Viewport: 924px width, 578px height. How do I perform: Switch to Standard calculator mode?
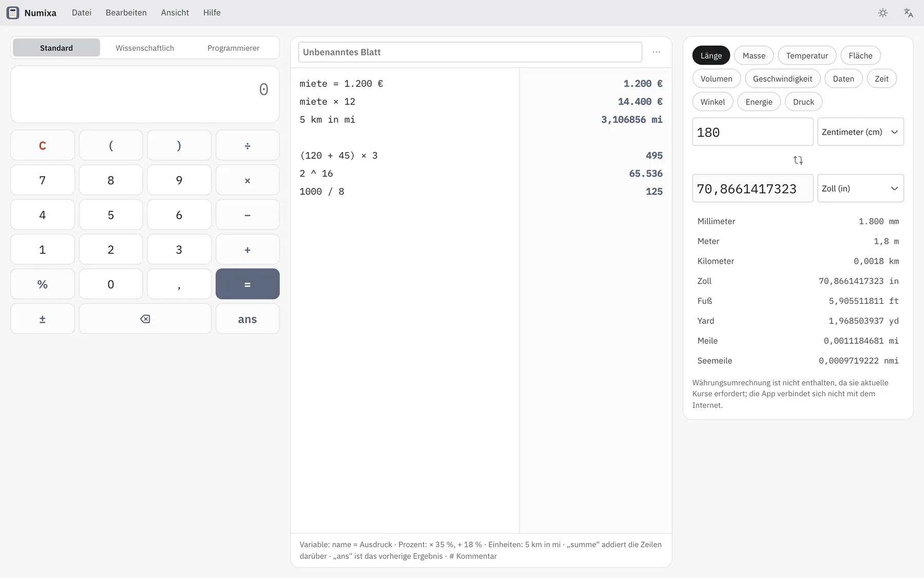pos(56,48)
